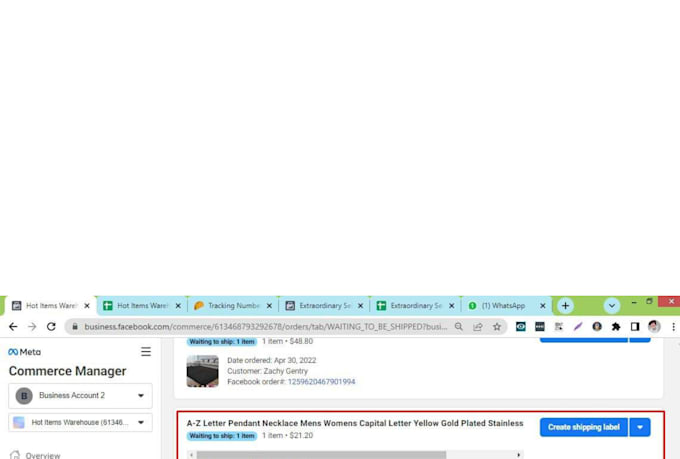The image size is (680, 459).
Task: Toggle the browser side panel icon
Action: (635, 327)
